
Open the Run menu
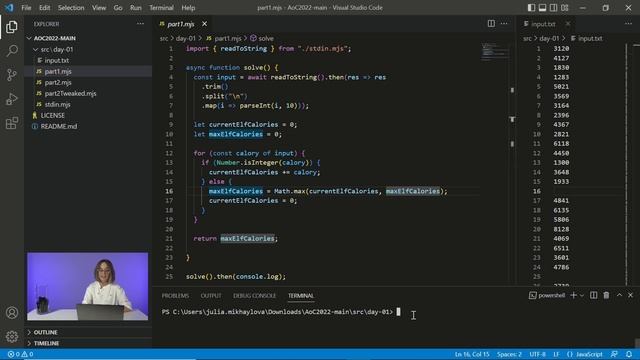136,8
